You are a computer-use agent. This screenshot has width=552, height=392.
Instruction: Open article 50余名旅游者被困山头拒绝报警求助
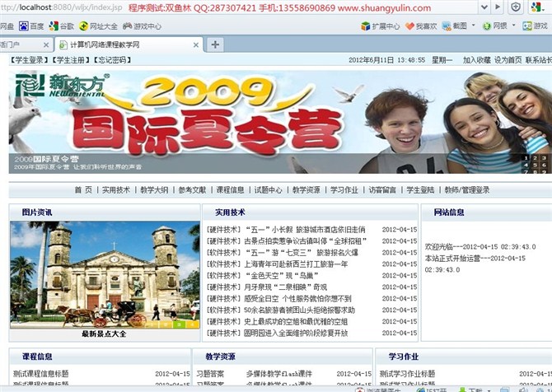click(x=299, y=310)
